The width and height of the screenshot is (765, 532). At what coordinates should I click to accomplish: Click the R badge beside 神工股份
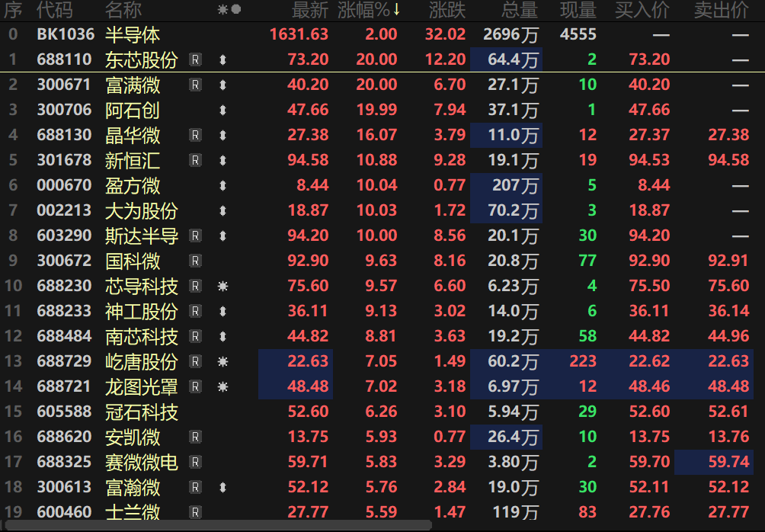195,312
